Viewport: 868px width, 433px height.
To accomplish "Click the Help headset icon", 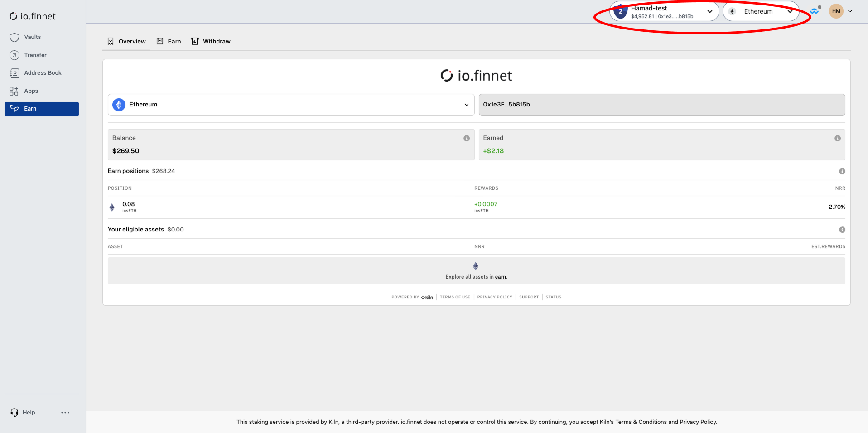I will click(x=14, y=413).
